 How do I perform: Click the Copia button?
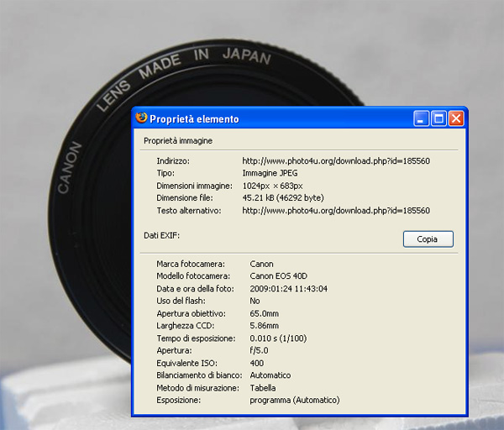point(428,239)
